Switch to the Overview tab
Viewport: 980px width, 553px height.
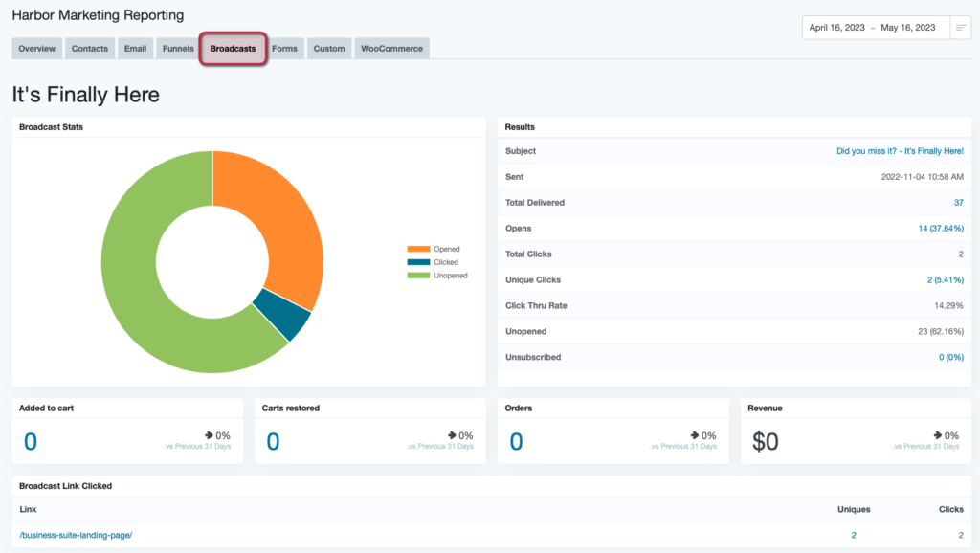pos(37,49)
